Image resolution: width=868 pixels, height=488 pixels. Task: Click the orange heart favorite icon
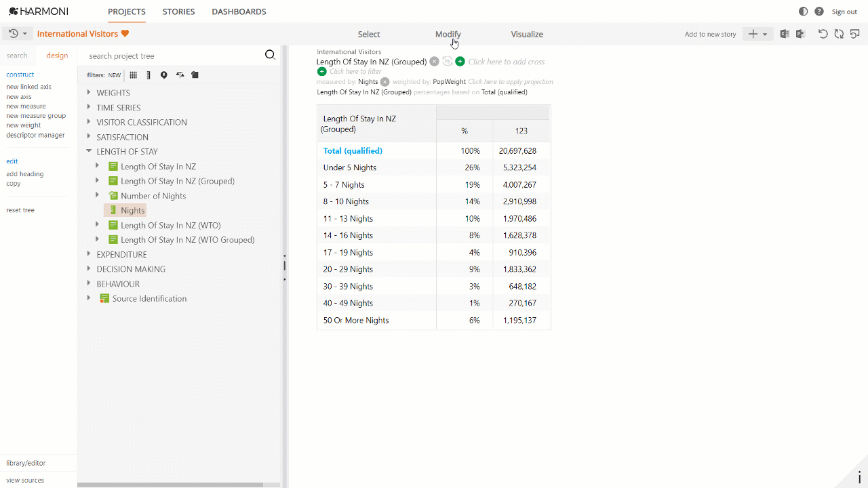coord(125,34)
